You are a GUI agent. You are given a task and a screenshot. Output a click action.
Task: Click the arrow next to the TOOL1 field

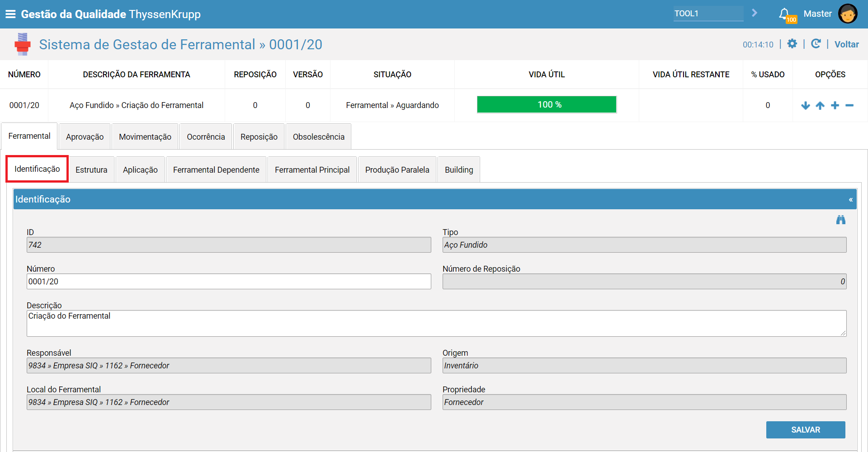(754, 13)
